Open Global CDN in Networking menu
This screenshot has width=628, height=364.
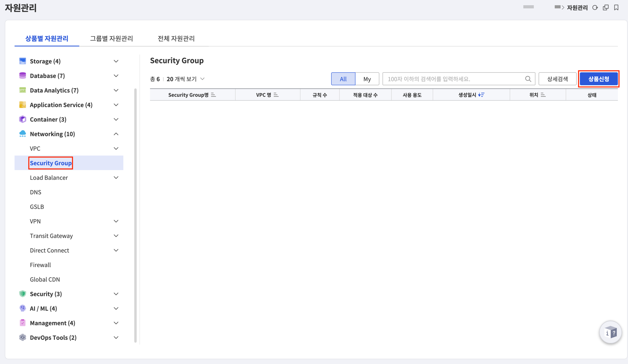(x=45, y=279)
